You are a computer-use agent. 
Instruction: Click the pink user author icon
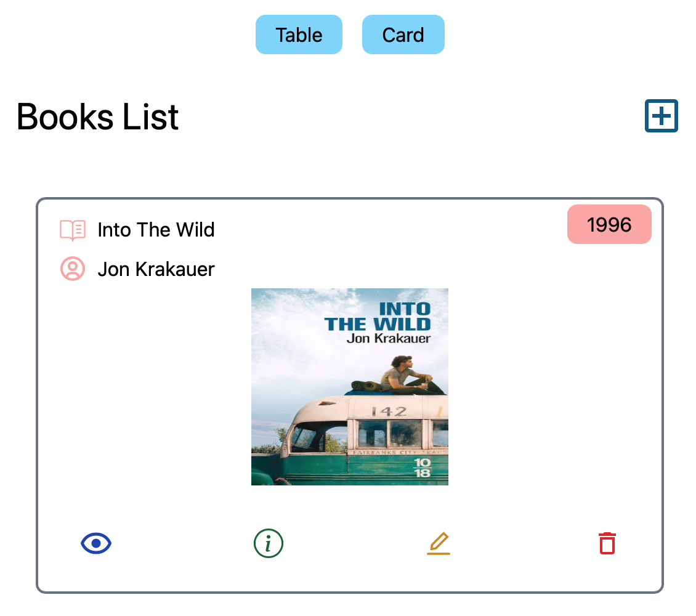(73, 269)
